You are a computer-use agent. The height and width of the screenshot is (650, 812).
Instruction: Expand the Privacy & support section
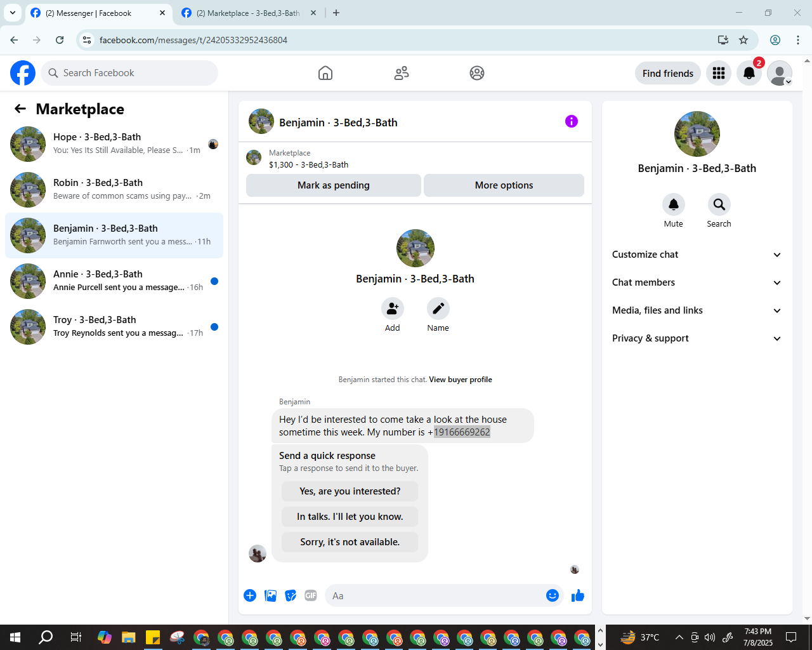697,338
